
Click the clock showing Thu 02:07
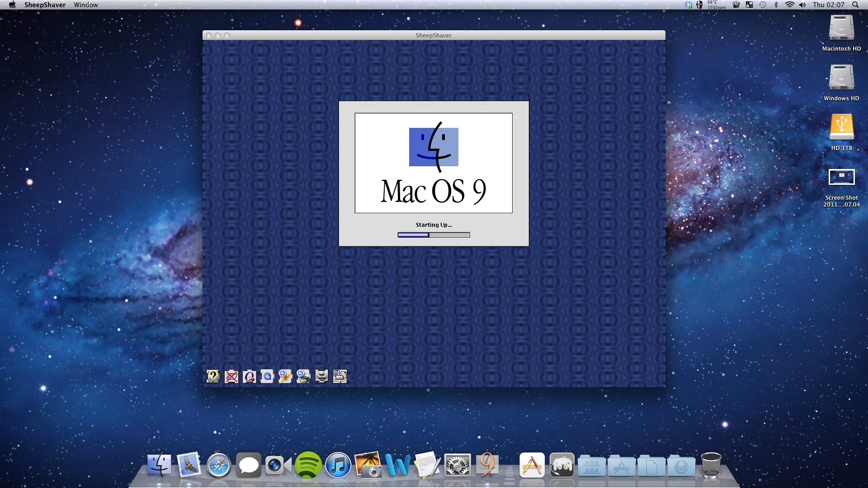pos(828,5)
